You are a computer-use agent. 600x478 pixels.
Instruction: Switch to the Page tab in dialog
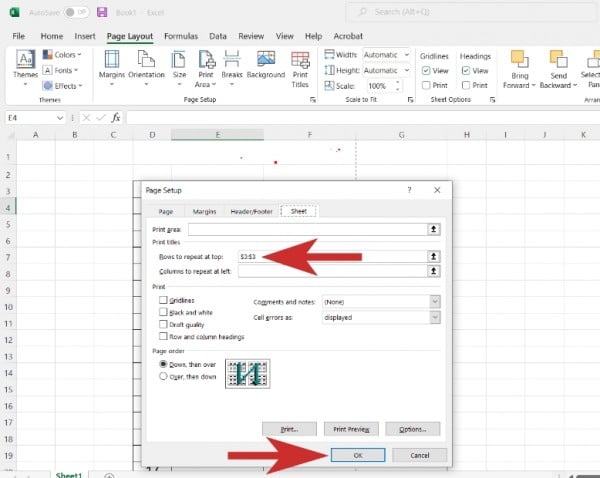click(x=166, y=212)
